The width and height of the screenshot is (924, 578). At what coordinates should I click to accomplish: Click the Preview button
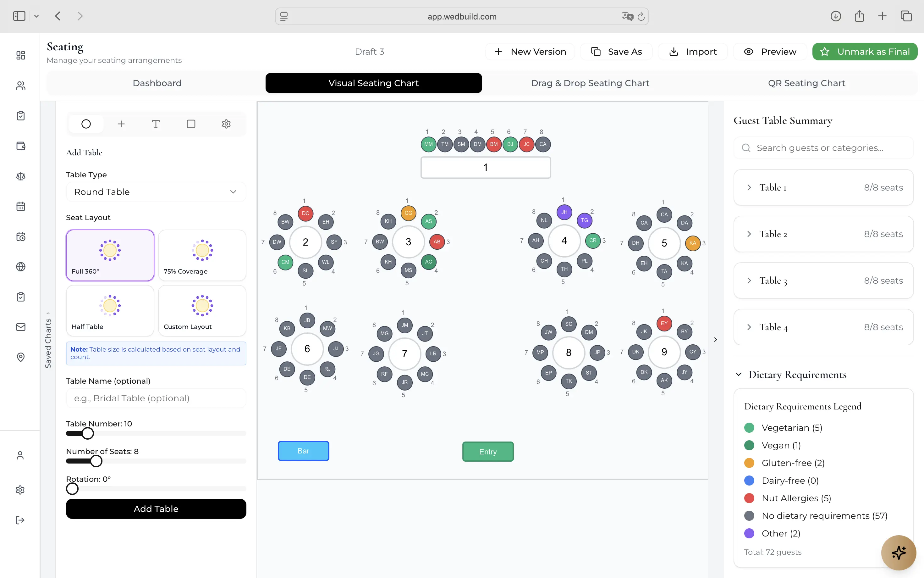pyautogui.click(x=770, y=52)
